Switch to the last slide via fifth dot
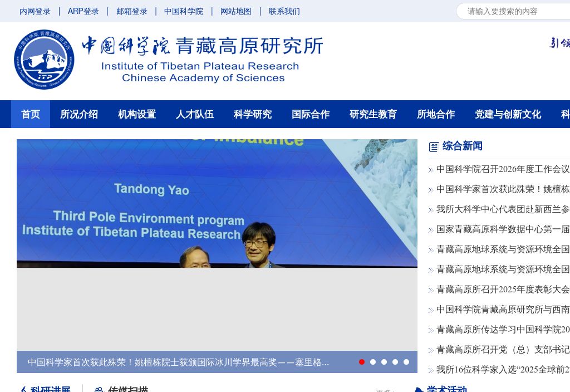The width and height of the screenshot is (570, 392). (x=406, y=362)
